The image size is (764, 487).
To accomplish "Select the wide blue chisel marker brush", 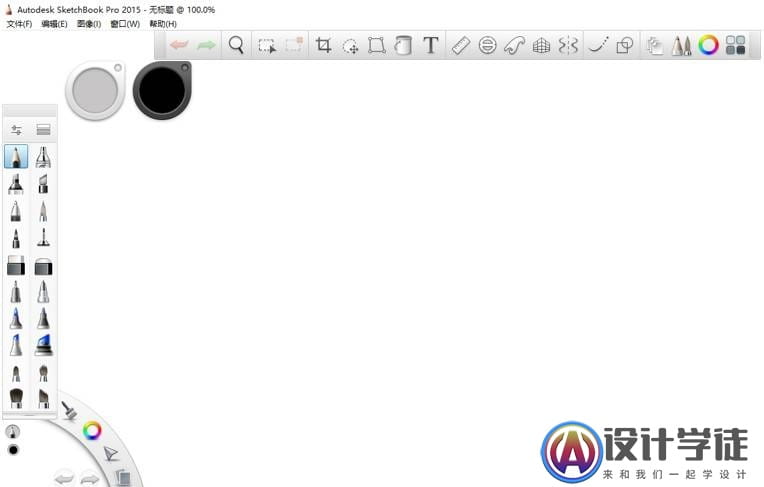I will pos(43,345).
